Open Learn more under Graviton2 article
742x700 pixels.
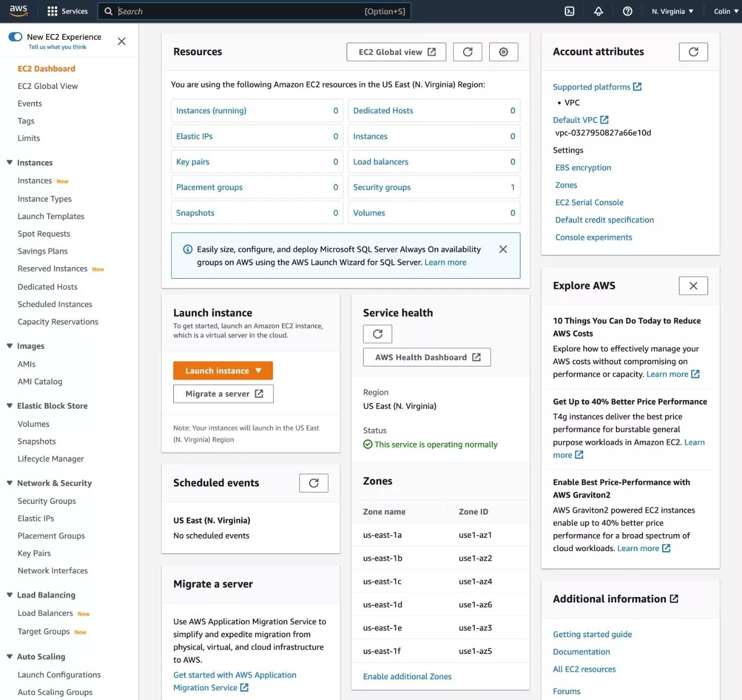click(643, 548)
